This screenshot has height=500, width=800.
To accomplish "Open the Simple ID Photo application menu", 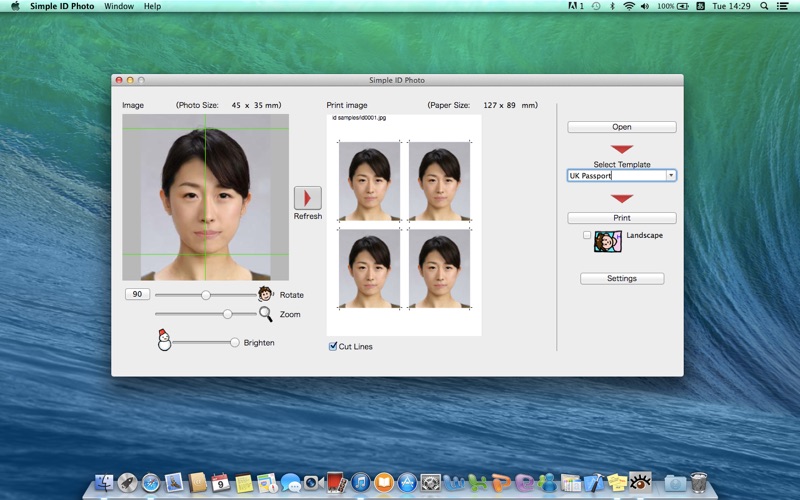I will [62, 6].
